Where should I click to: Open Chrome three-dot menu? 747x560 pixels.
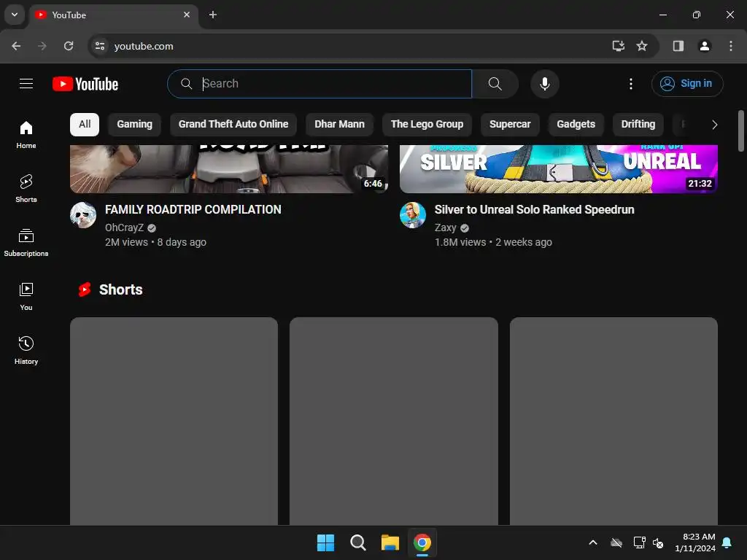tap(731, 46)
